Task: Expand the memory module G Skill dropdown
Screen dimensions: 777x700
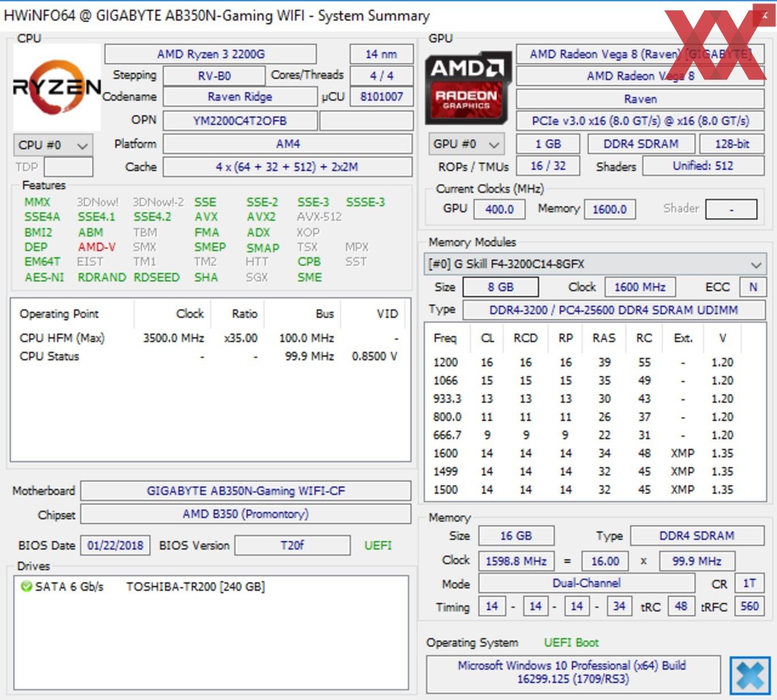Action: pyautogui.click(x=594, y=264)
